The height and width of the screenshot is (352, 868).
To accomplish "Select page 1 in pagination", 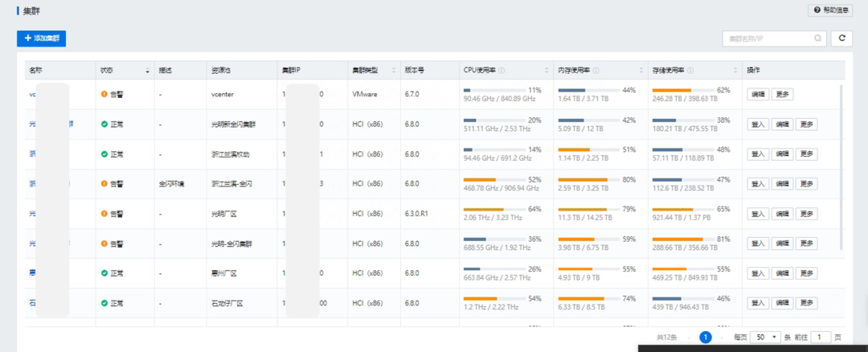I will pyautogui.click(x=706, y=338).
